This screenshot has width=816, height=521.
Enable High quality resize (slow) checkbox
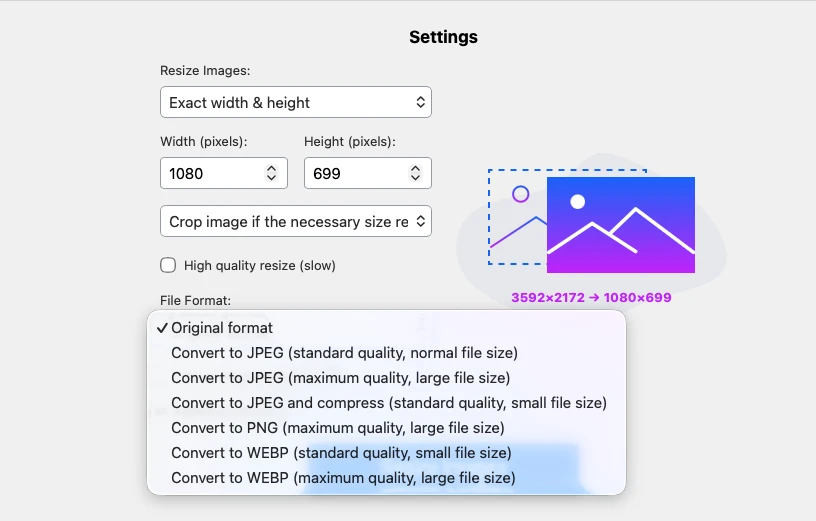click(168, 265)
